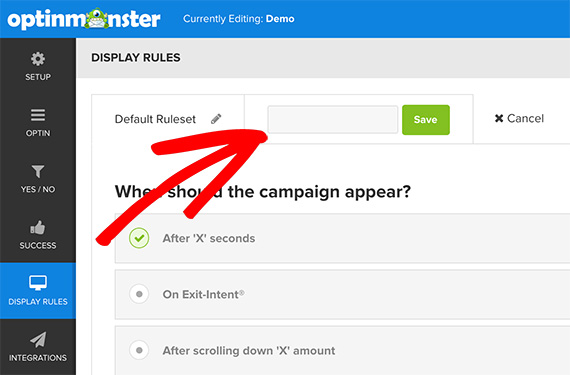Expand the After 'X' seconds rule row

point(342,238)
